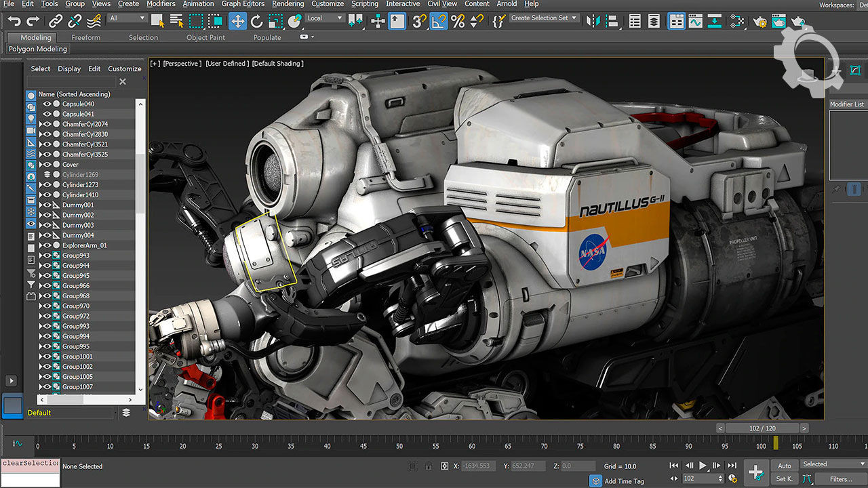Switch to the Freeform ribbon tab
868x488 pixels.
click(86, 38)
